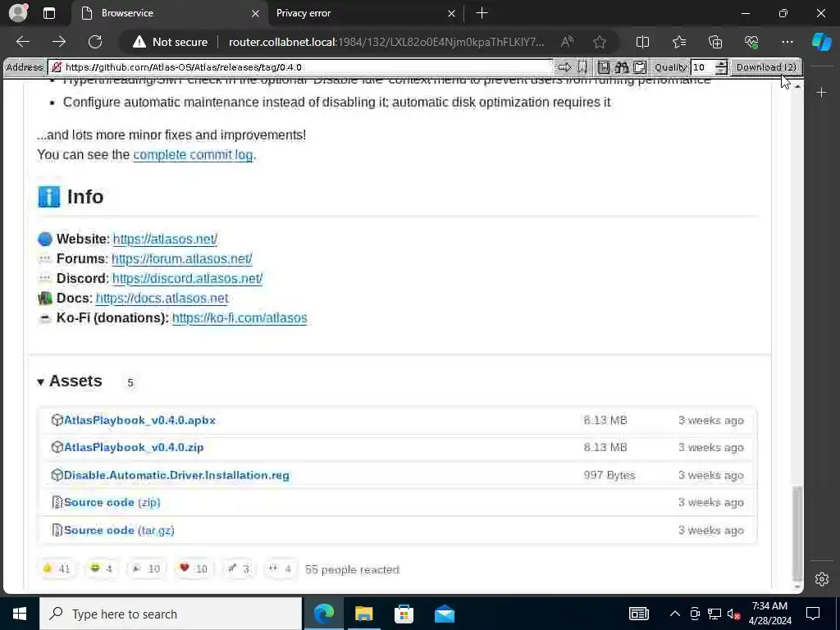The image size is (840, 630).
Task: Show hidden system tray icons chevron
Action: (x=675, y=614)
